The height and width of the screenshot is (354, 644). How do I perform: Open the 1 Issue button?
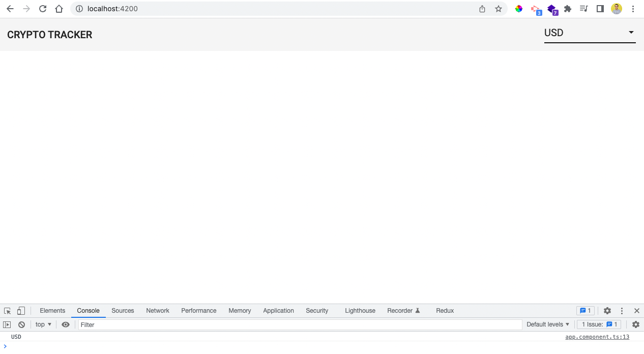599,324
